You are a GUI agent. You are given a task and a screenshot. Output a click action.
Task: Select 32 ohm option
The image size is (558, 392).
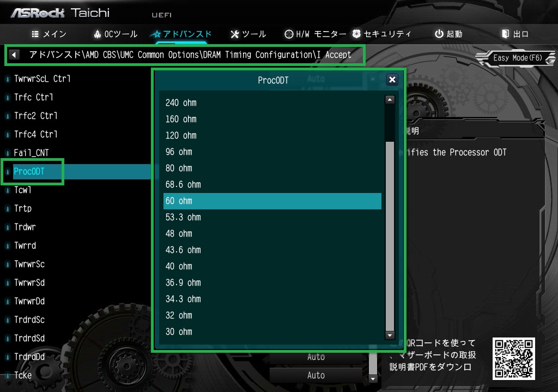[272, 316]
